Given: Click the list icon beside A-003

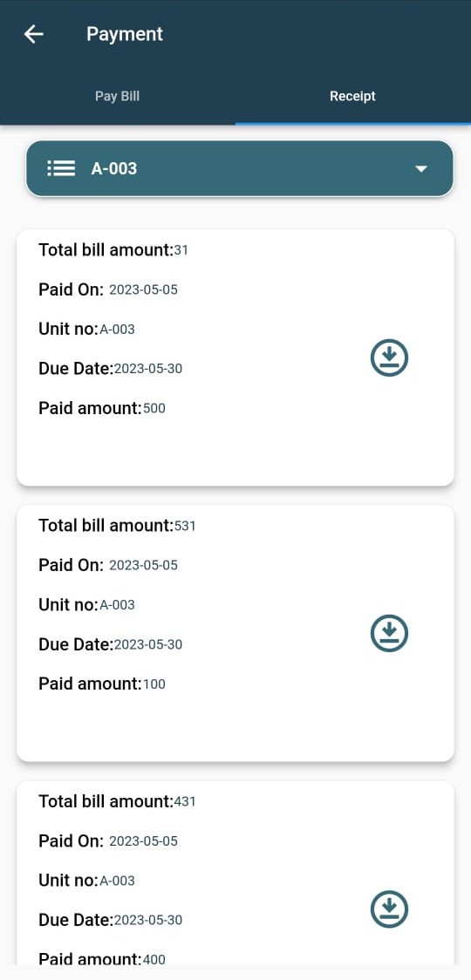Looking at the screenshot, I should coord(61,169).
